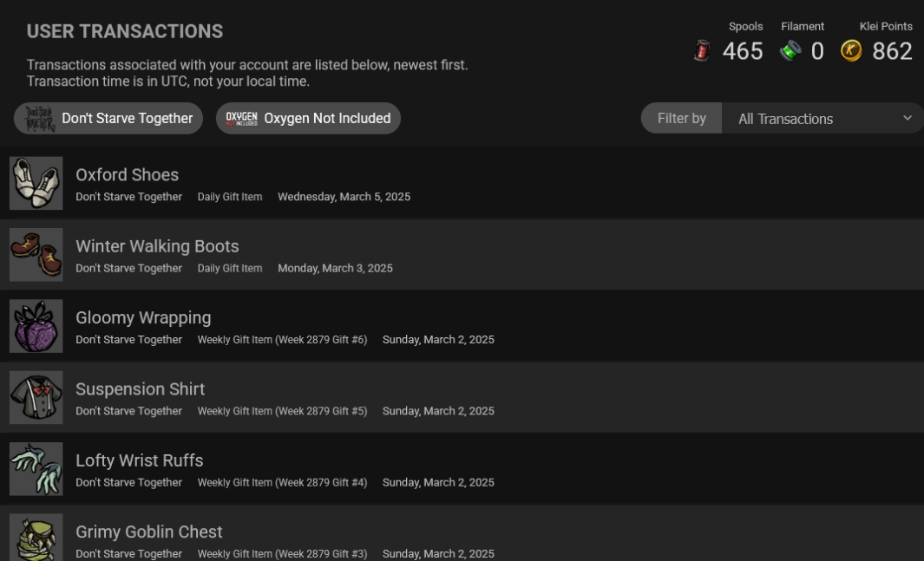Click Daily Gift Item on Oxford Shoes row
The height and width of the screenshot is (561, 924).
230,197
